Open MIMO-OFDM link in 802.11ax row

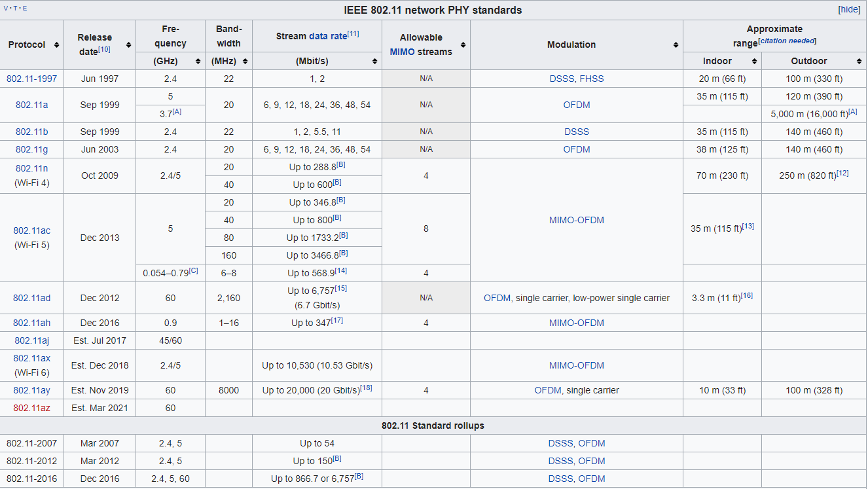tap(577, 365)
